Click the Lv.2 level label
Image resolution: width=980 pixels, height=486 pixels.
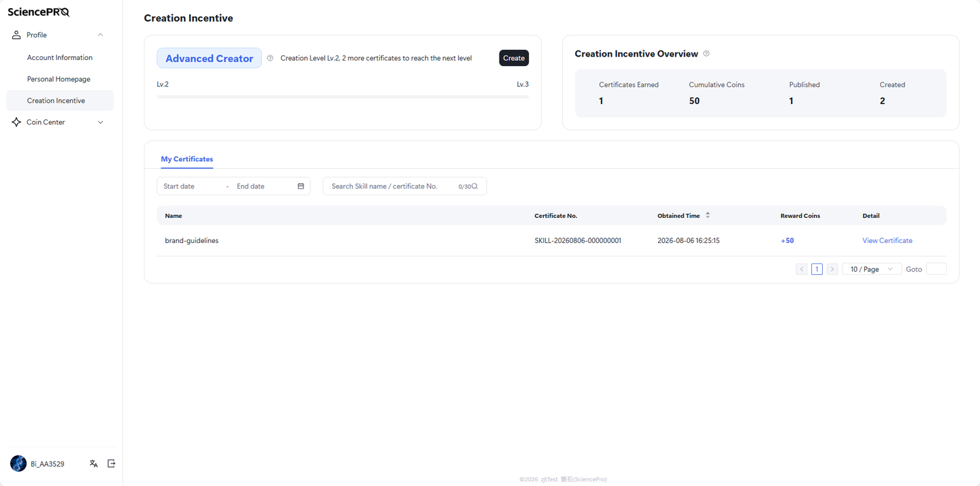coord(163,84)
